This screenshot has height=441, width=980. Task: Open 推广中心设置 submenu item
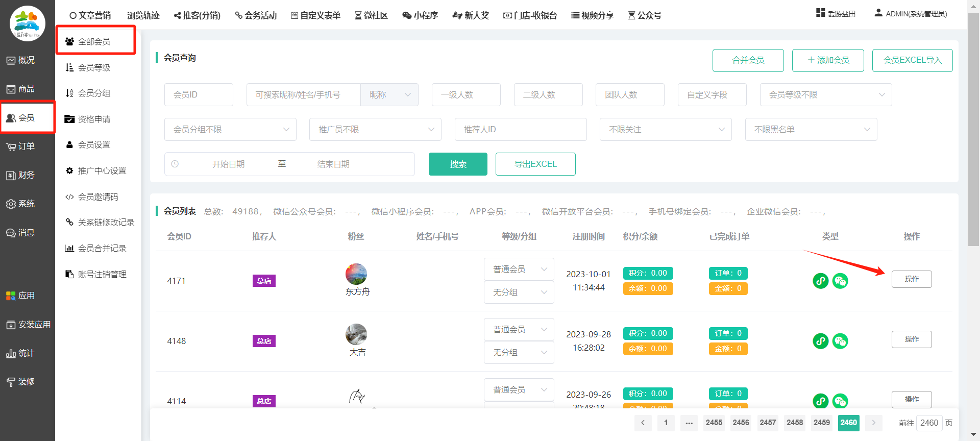pos(102,170)
